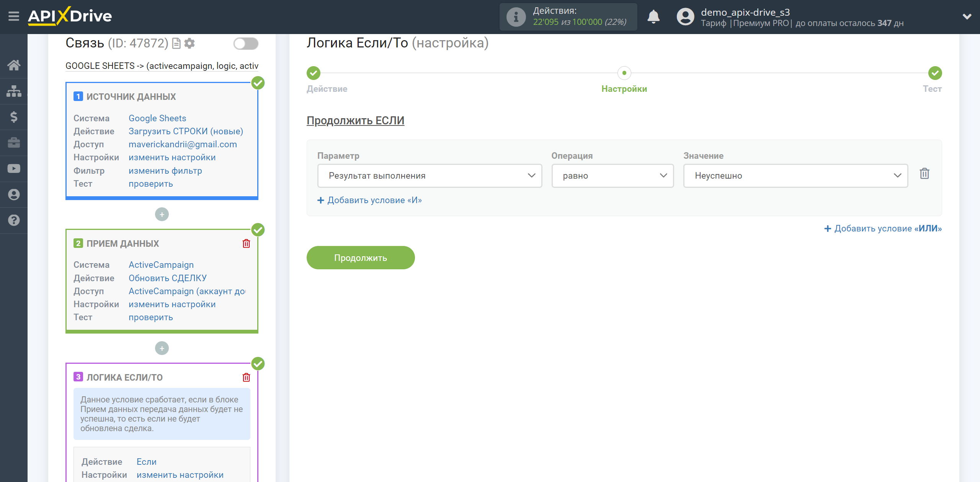Click Обновить СДЕЛКУ action link

(x=168, y=278)
